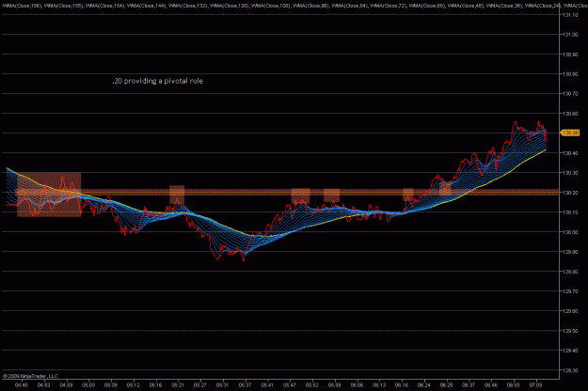This screenshot has width=588, height=391.
Task: Click the WMA(Close,36) indicator label
Action: pos(505,6)
